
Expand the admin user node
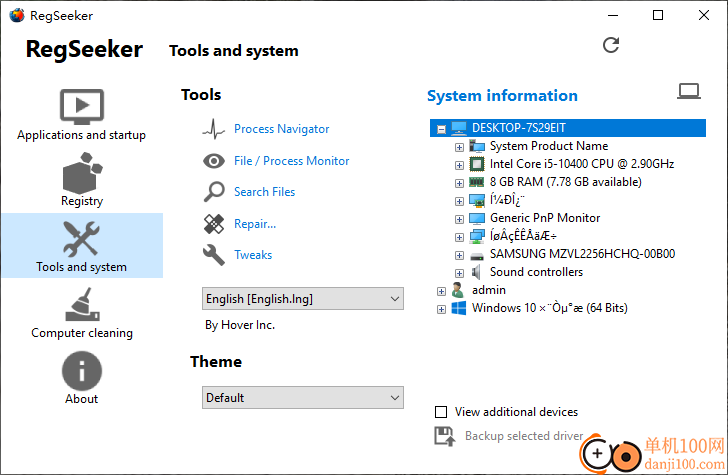coord(441,292)
